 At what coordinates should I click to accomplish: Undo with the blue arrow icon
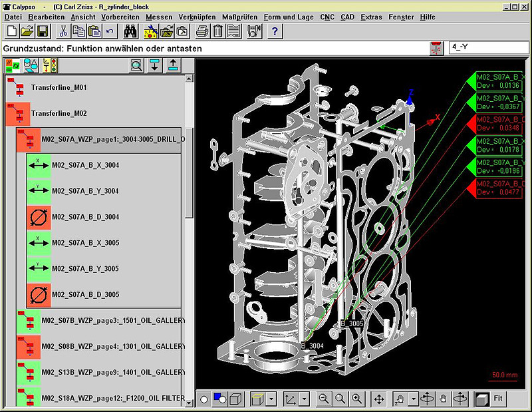click(110, 31)
